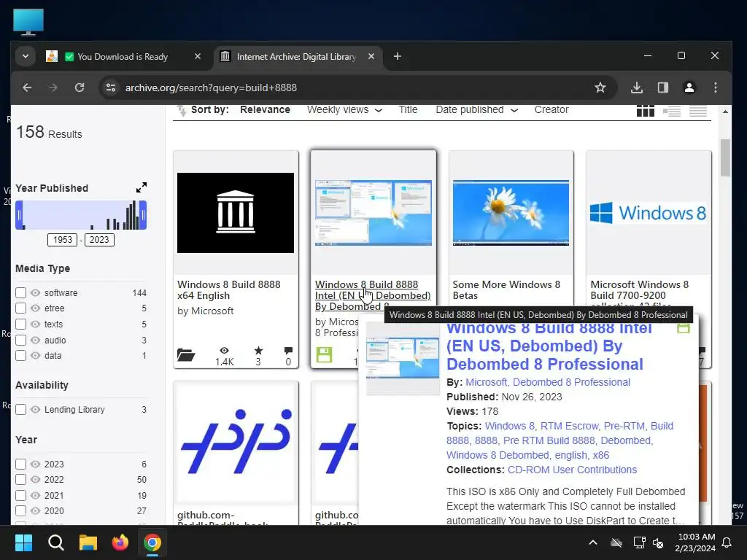Switch to You Download is Ready tab
The height and width of the screenshot is (560, 747).
tap(123, 57)
